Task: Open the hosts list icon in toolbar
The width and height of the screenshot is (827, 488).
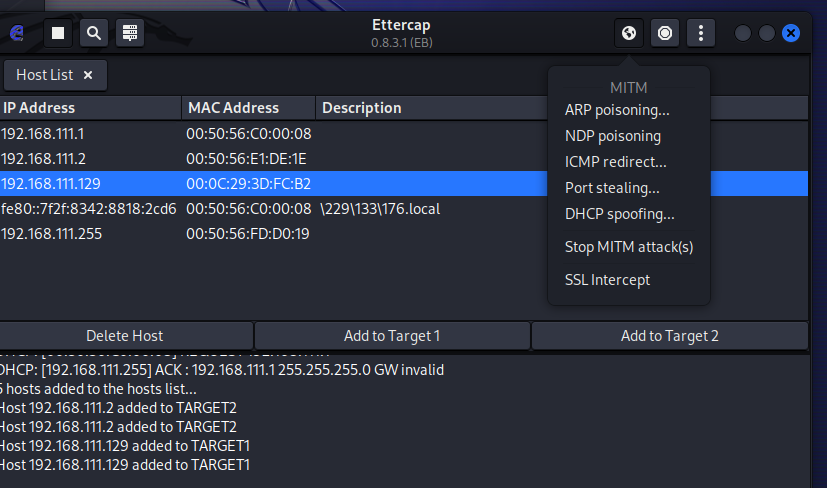Action: (x=130, y=33)
